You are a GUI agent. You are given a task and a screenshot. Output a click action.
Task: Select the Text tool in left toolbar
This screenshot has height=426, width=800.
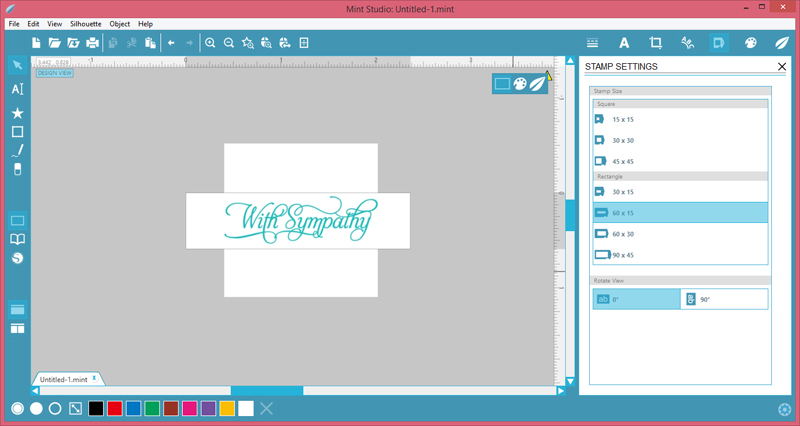[17, 89]
